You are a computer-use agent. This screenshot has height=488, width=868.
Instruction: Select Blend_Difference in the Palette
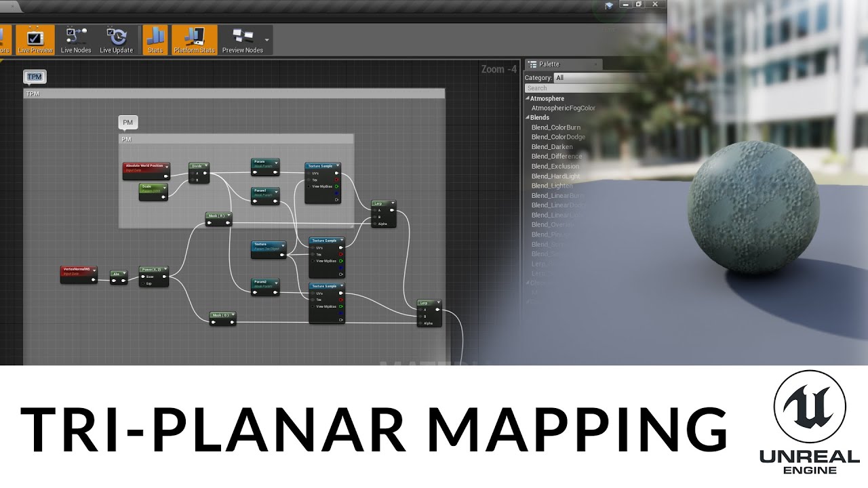[557, 157]
